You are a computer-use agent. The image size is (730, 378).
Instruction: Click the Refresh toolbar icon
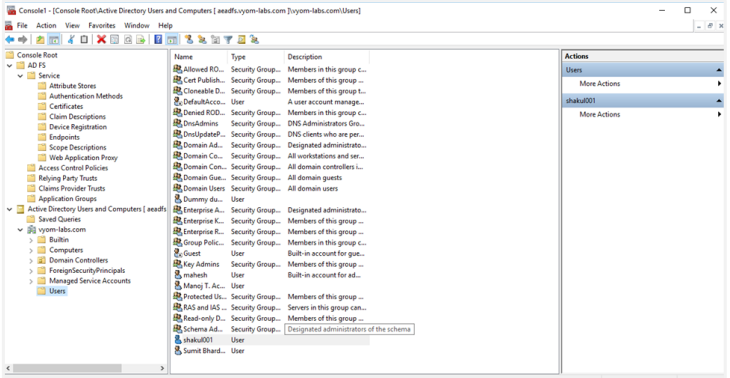coord(128,40)
